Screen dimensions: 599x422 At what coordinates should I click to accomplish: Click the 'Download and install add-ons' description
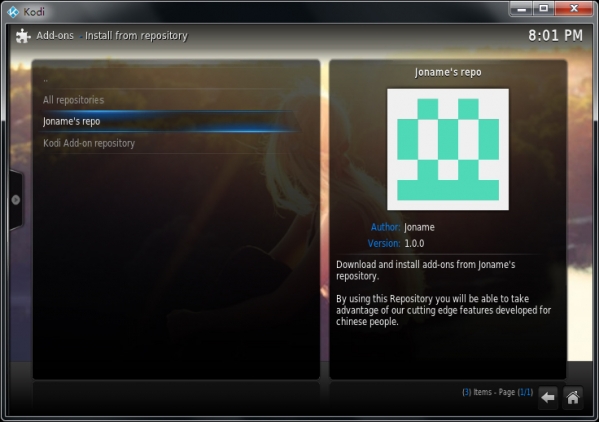[426, 270]
